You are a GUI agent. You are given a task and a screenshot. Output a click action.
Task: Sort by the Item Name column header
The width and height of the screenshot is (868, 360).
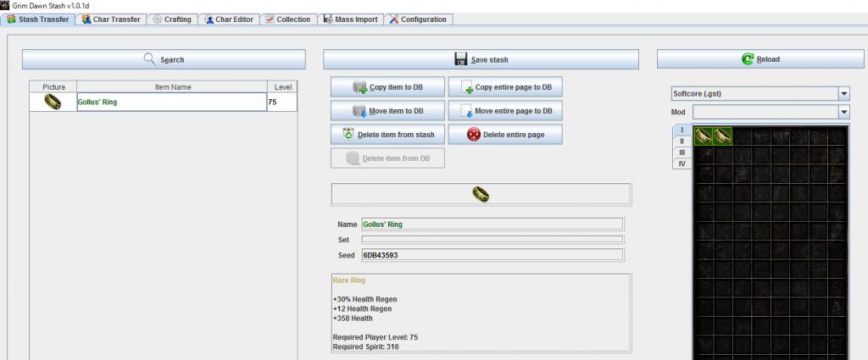(x=173, y=86)
